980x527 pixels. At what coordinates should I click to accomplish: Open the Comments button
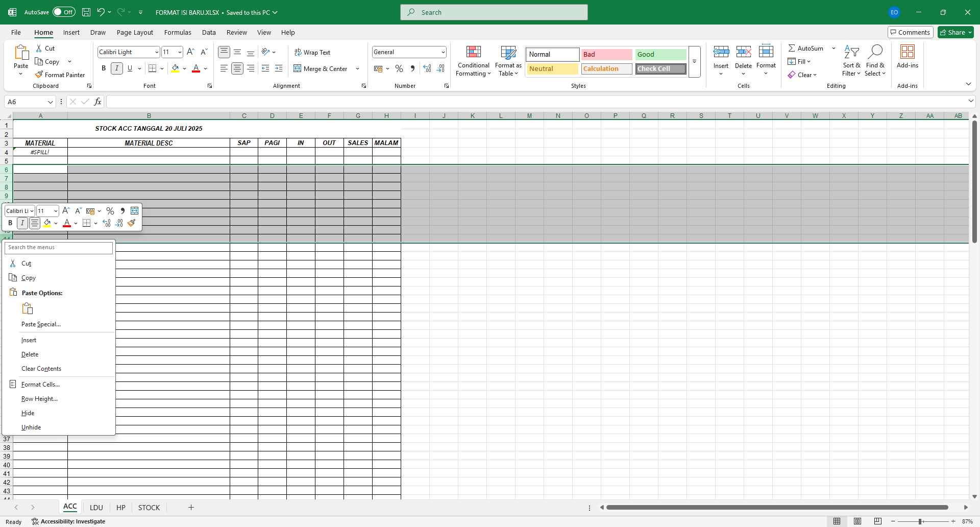pyautogui.click(x=910, y=32)
